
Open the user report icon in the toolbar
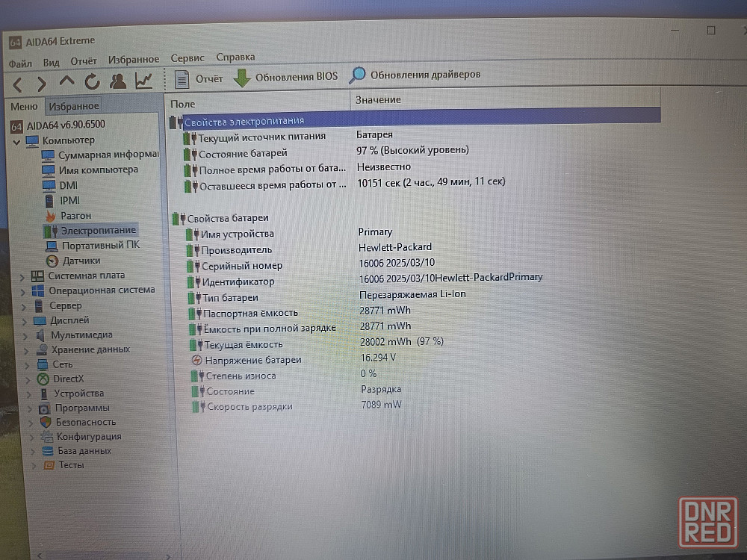point(118,81)
